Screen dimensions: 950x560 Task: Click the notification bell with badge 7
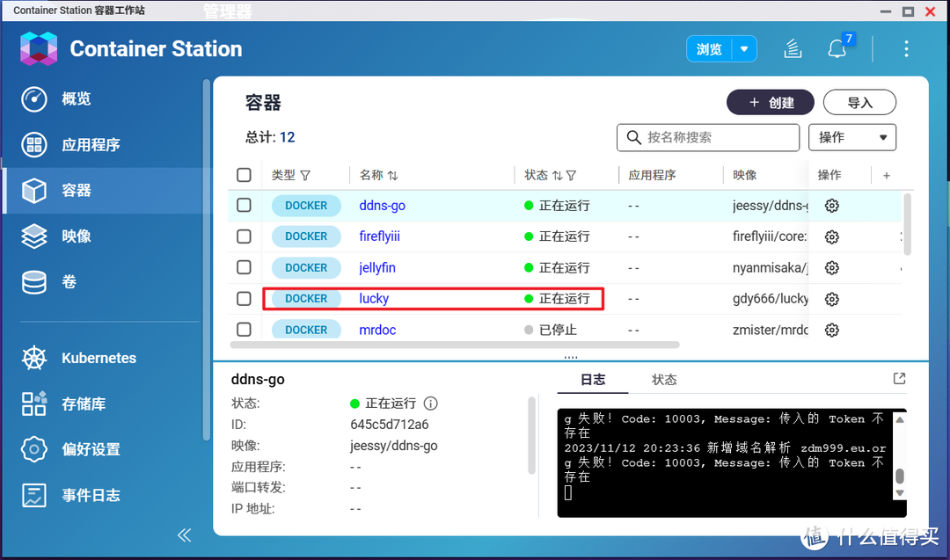836,48
